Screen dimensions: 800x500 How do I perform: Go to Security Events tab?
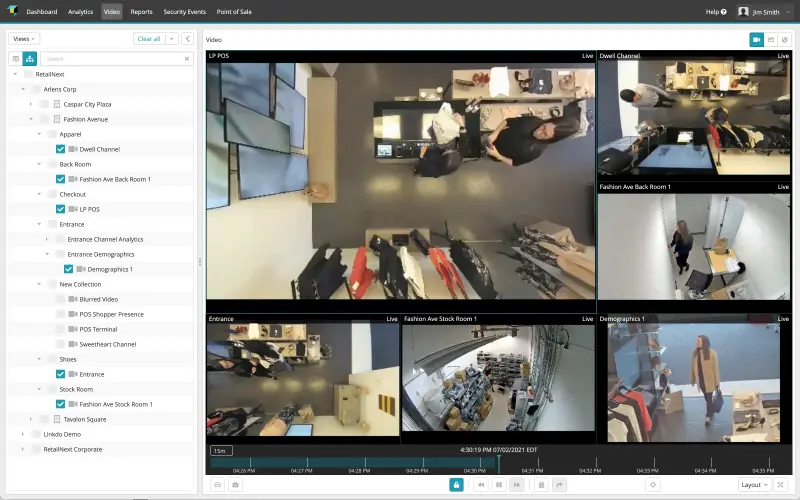pyautogui.click(x=186, y=12)
